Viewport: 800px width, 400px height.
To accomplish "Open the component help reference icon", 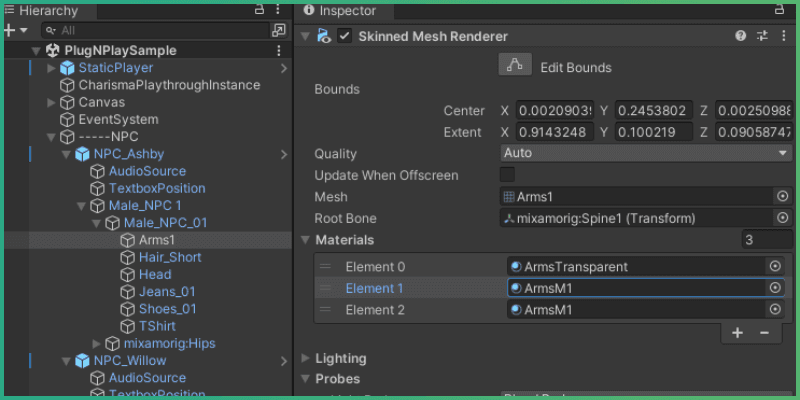I will (741, 36).
